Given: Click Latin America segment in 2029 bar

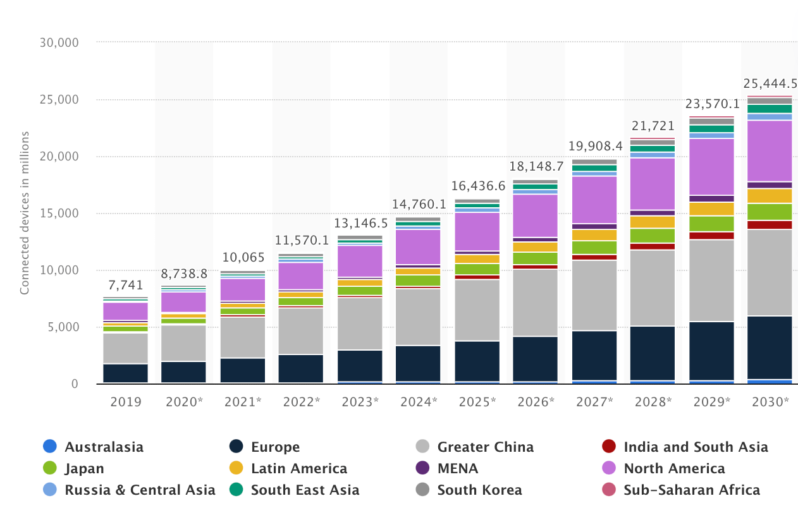Looking at the screenshot, I should coord(711,209).
